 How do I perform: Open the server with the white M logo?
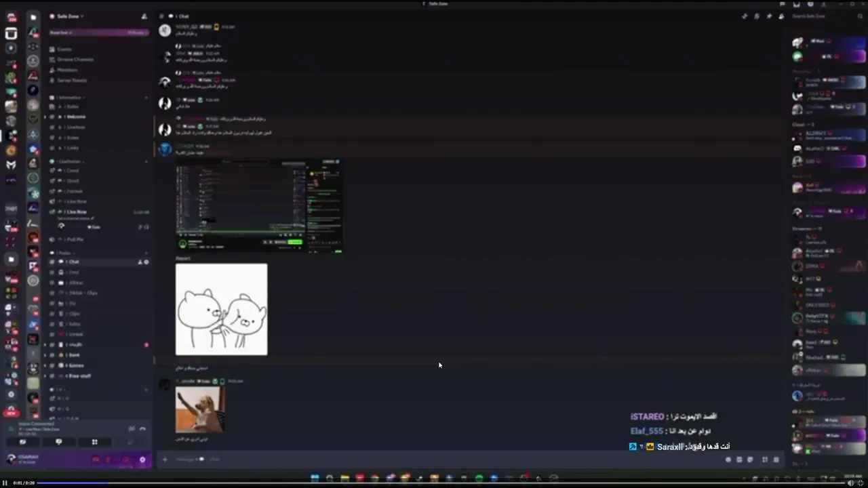[11, 165]
